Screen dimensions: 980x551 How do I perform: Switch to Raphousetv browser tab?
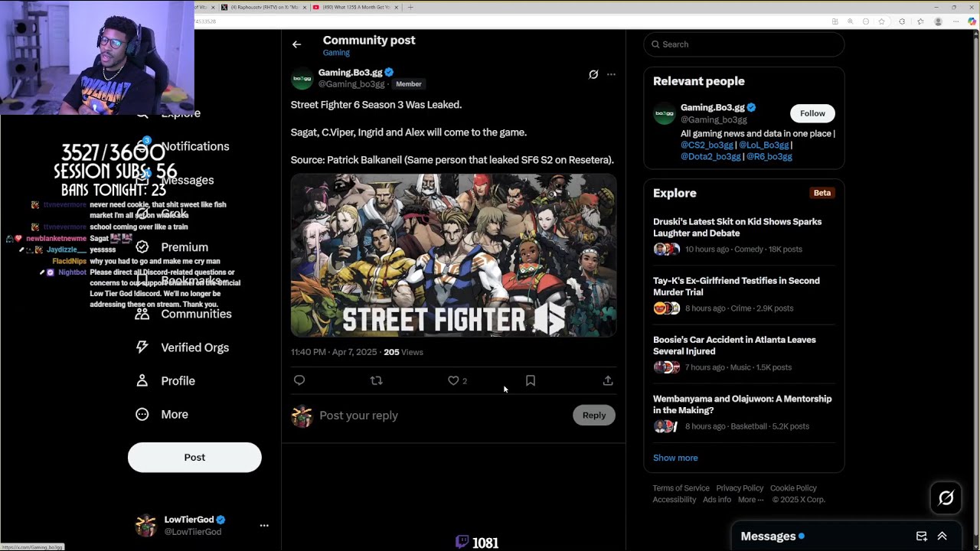pyautogui.click(x=263, y=7)
